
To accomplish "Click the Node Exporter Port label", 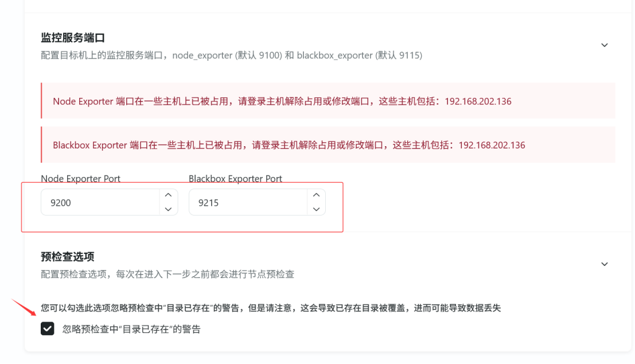I will [x=80, y=179].
